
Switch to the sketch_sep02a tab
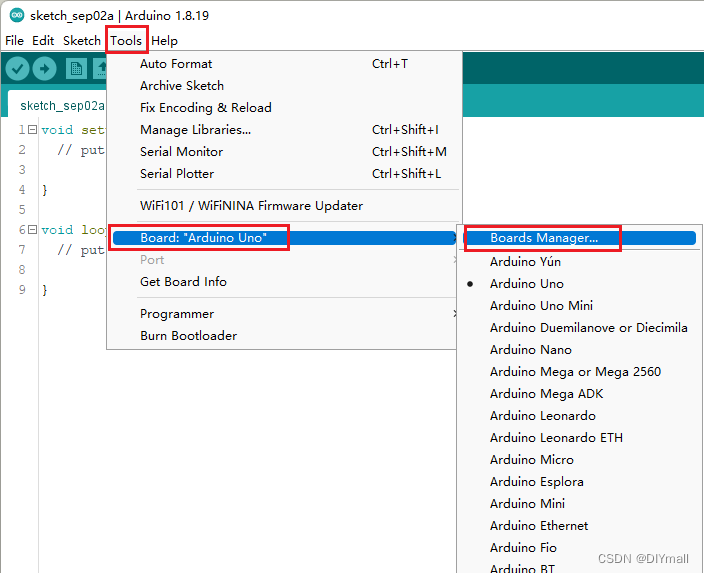[x=57, y=105]
